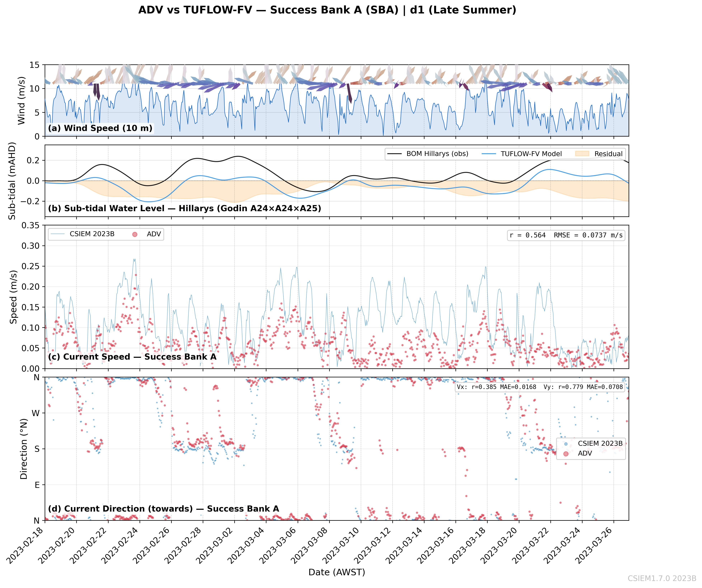This screenshot has height=588, width=702.
Task: Click the "0.25" tick on the Speed axis
Action: click(x=31, y=266)
